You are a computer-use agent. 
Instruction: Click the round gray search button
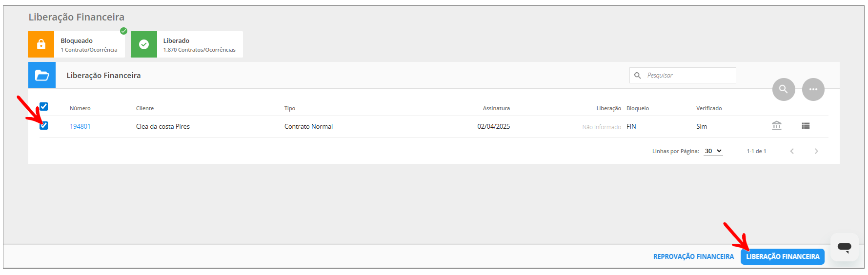[x=783, y=89]
